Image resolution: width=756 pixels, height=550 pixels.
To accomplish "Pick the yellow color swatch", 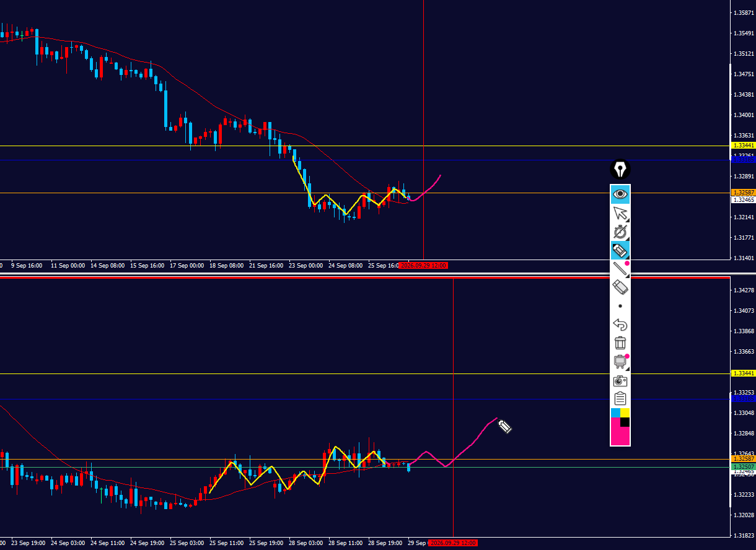I will pos(625,412).
